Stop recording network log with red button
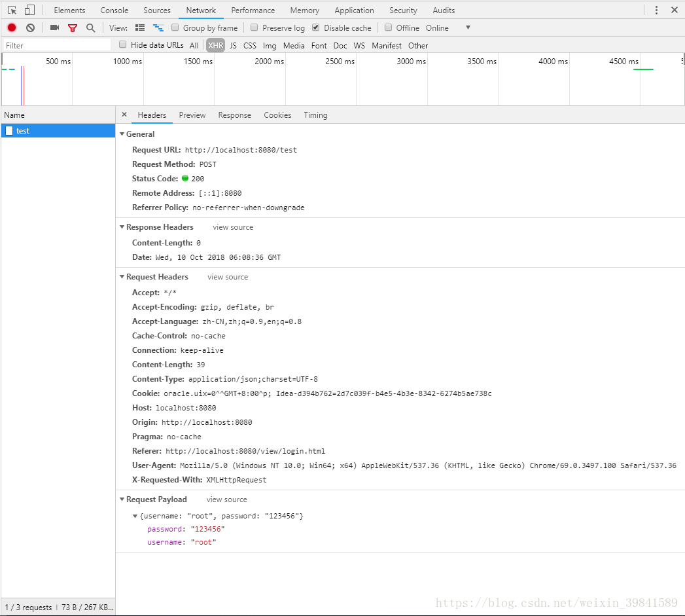 pyautogui.click(x=12, y=27)
